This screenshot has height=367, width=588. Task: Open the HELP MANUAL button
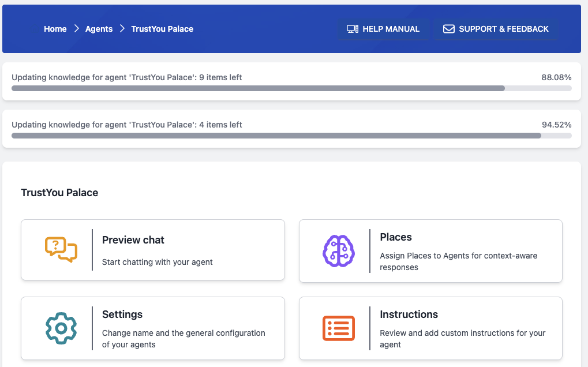pos(383,29)
